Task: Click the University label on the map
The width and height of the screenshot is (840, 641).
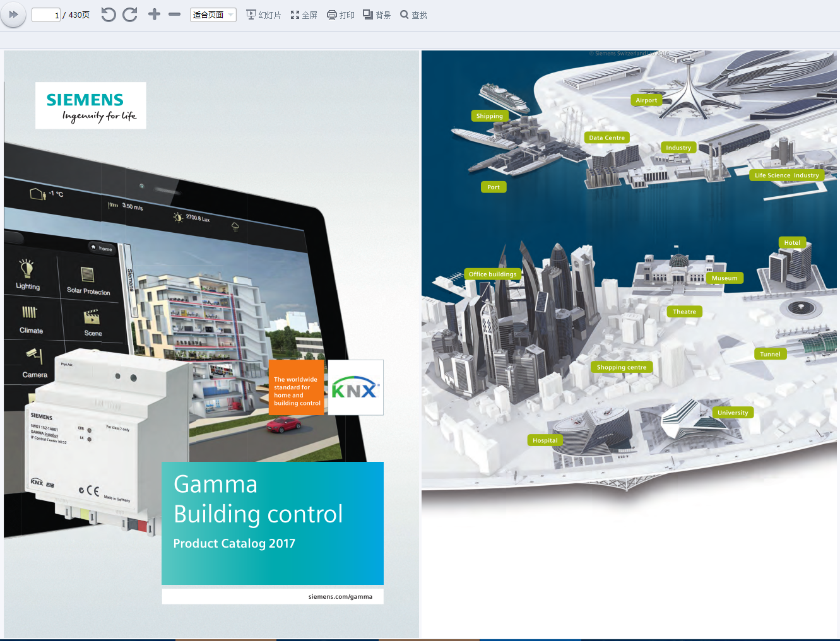Action: (733, 413)
